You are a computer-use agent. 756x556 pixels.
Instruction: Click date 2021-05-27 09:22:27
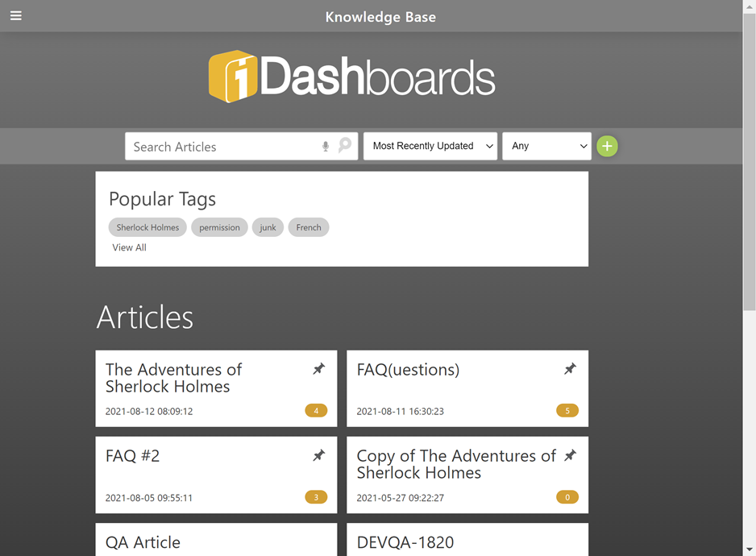pyautogui.click(x=401, y=498)
